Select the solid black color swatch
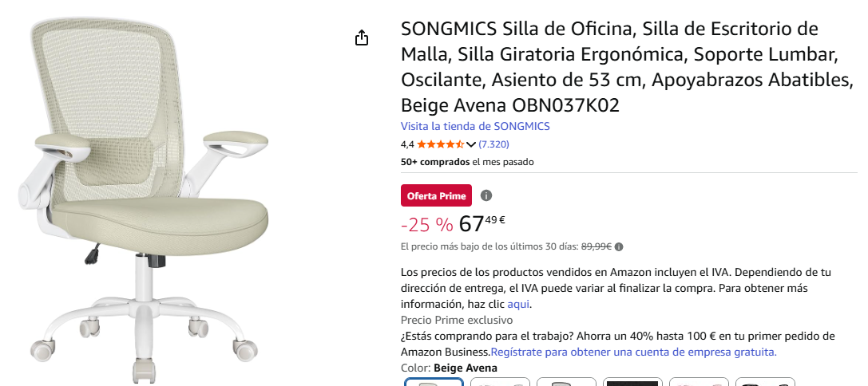868x386 pixels. [632, 382]
